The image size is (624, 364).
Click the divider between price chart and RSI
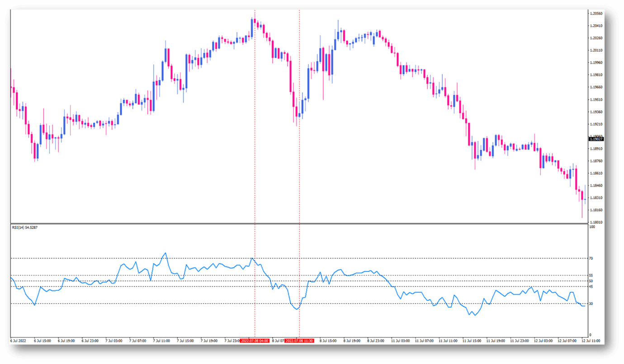coord(298,224)
